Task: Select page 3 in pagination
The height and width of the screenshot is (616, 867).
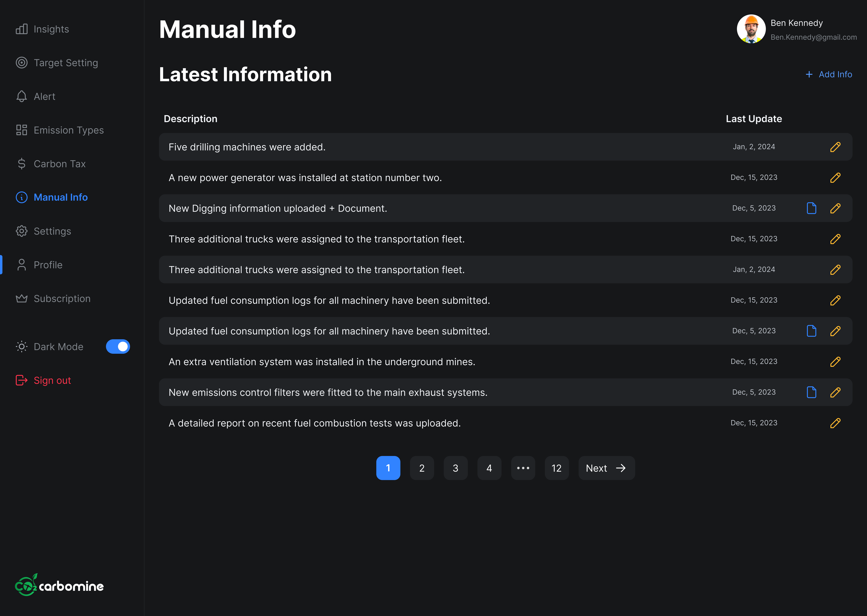Action: point(455,468)
